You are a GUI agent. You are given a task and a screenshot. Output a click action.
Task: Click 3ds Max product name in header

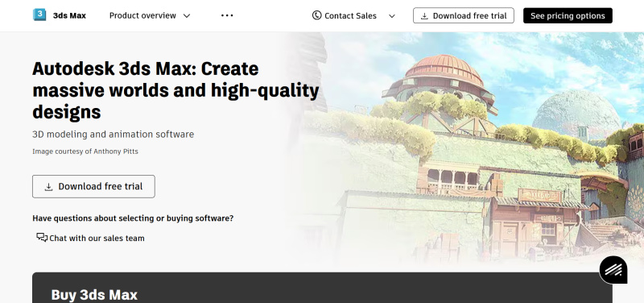coord(69,15)
